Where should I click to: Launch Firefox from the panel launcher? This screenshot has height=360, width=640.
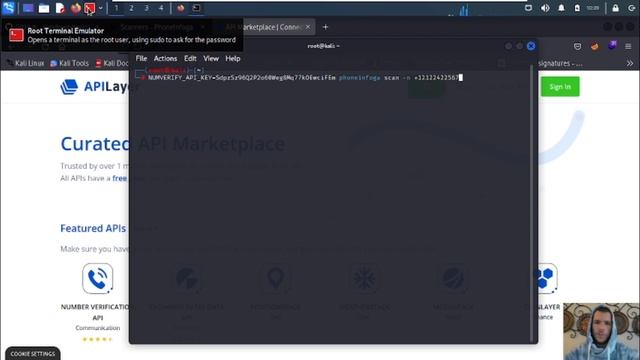(76, 8)
